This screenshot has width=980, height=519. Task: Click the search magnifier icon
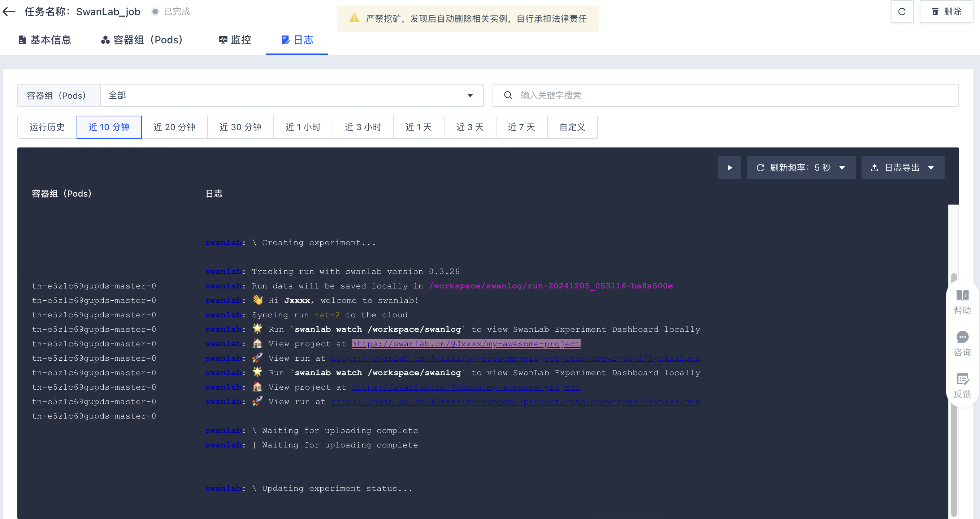(508, 95)
